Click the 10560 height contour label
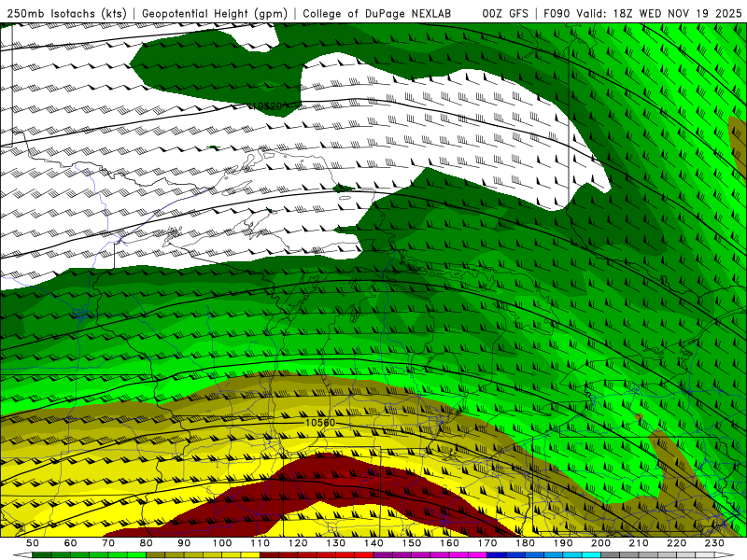The width and height of the screenshot is (747, 560). click(320, 423)
